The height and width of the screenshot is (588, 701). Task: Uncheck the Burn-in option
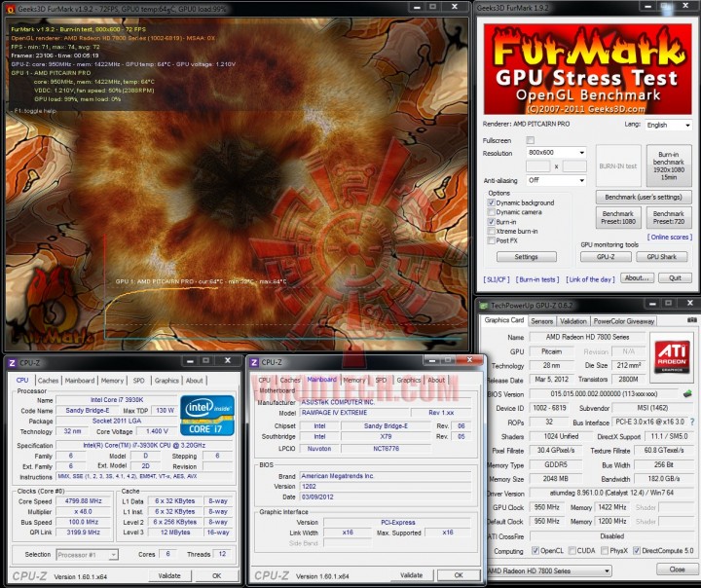[x=491, y=222]
